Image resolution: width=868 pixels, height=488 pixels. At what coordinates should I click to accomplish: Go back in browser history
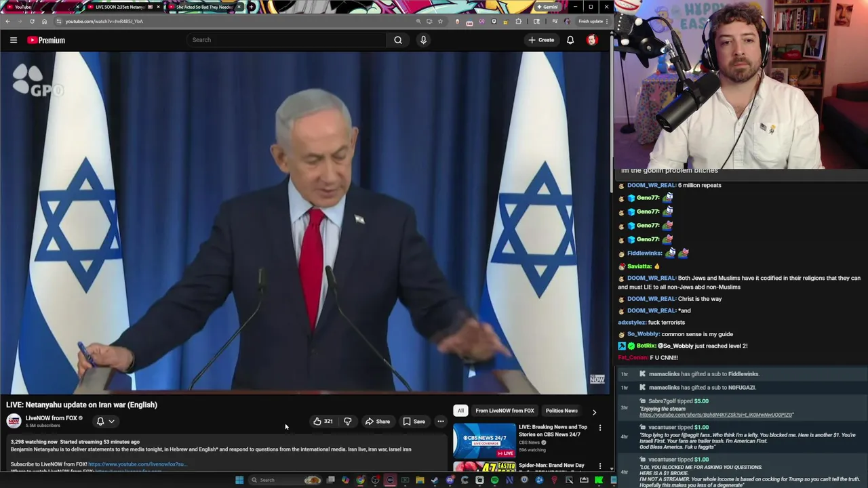coord(7,21)
